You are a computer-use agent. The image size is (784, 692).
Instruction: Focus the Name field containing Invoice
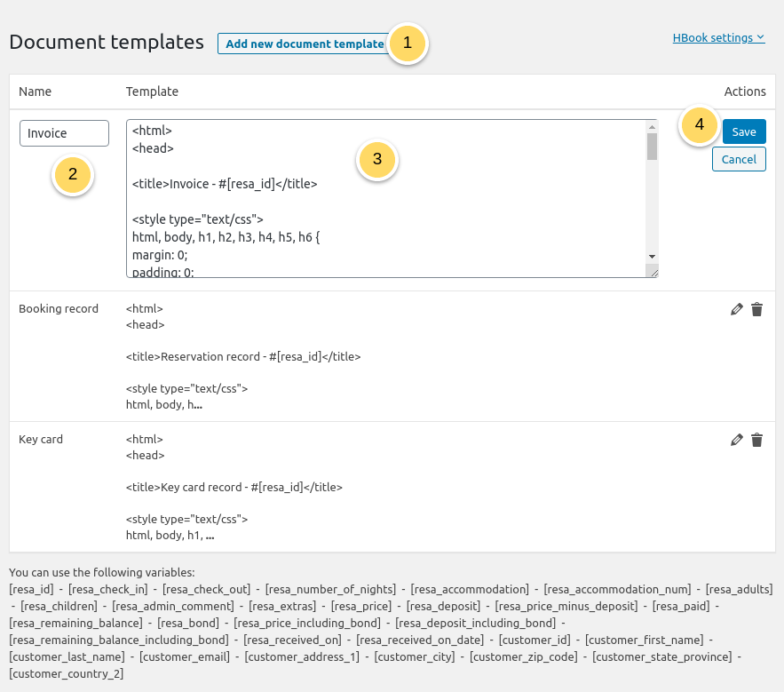(64, 133)
